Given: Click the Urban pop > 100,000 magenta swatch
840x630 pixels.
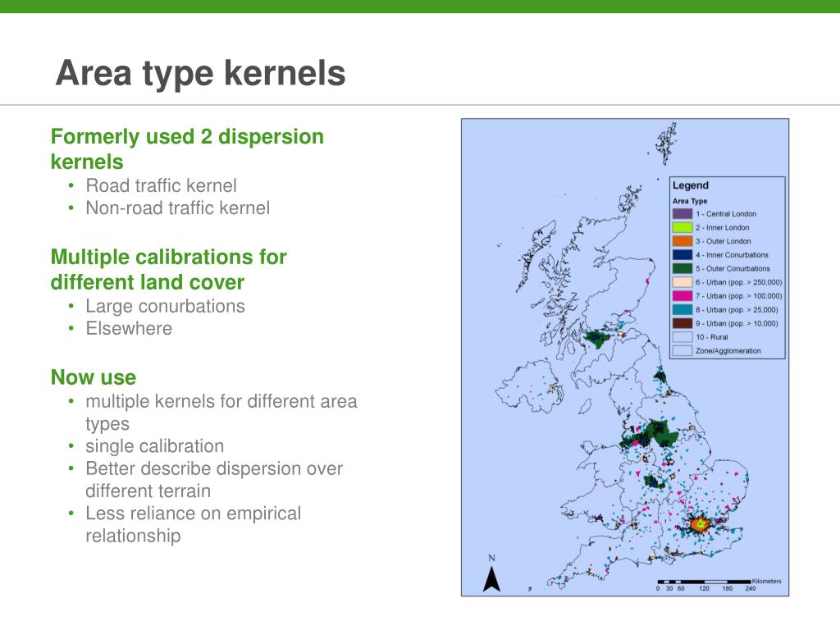Looking at the screenshot, I should tap(682, 295).
